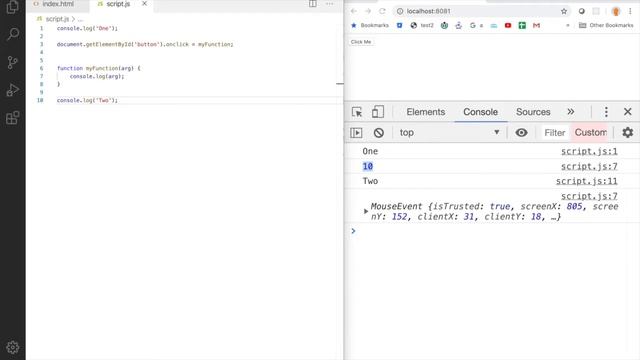The width and height of the screenshot is (640, 360).
Task: Clear the console output
Action: coord(379,133)
